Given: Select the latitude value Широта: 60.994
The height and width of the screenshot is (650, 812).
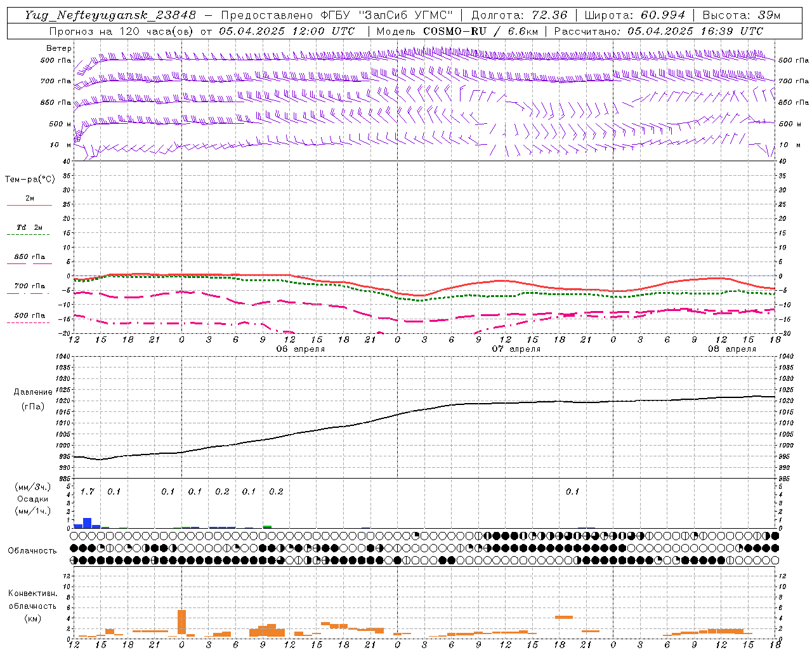Looking at the screenshot, I should click(634, 15).
